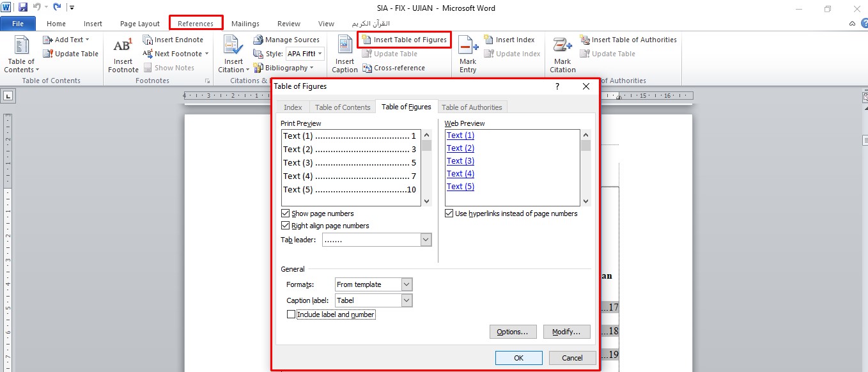
Task: Switch to the Mailings tab
Action: pyautogui.click(x=245, y=24)
